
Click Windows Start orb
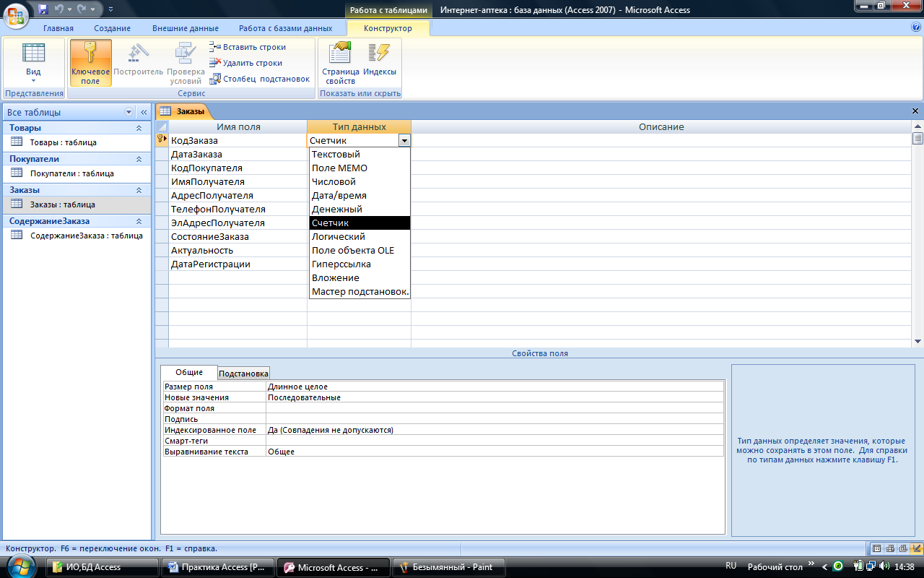[x=20, y=566]
